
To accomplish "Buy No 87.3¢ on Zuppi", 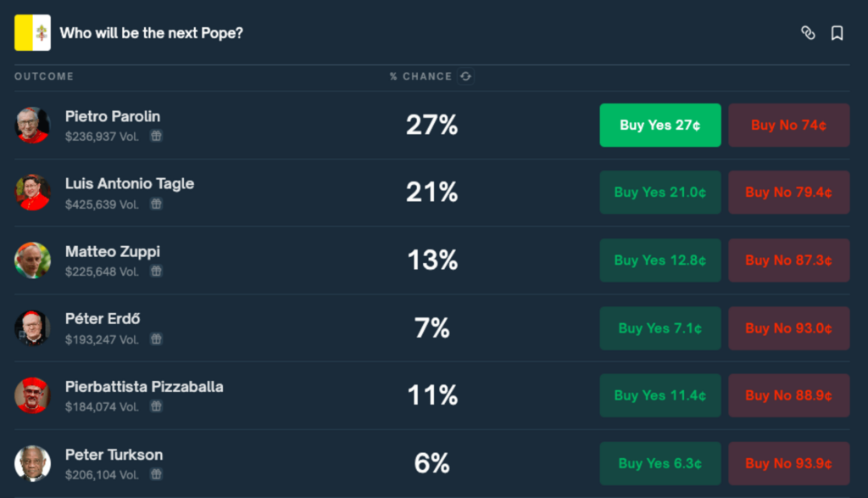I will [x=788, y=260].
